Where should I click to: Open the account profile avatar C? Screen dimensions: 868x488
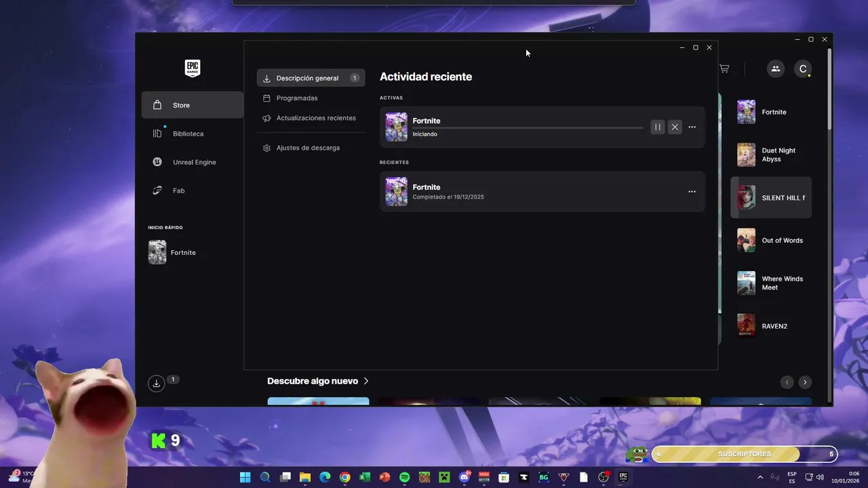tap(803, 68)
